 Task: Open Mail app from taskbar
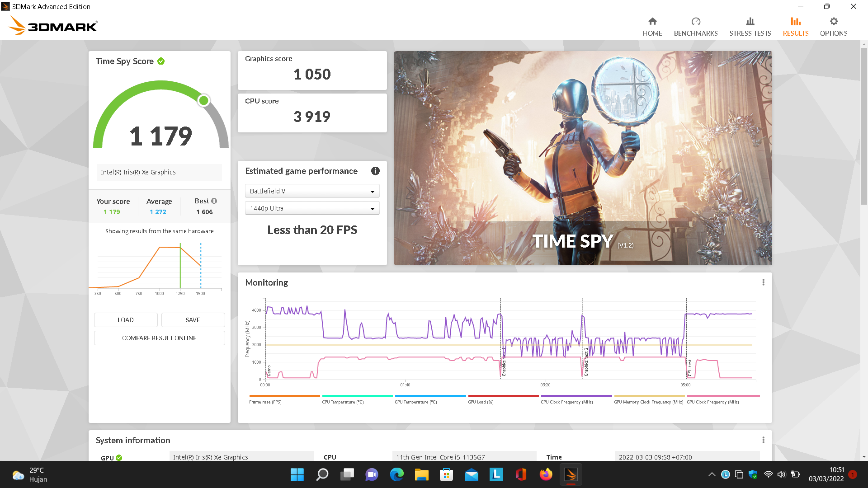pyautogui.click(x=472, y=474)
